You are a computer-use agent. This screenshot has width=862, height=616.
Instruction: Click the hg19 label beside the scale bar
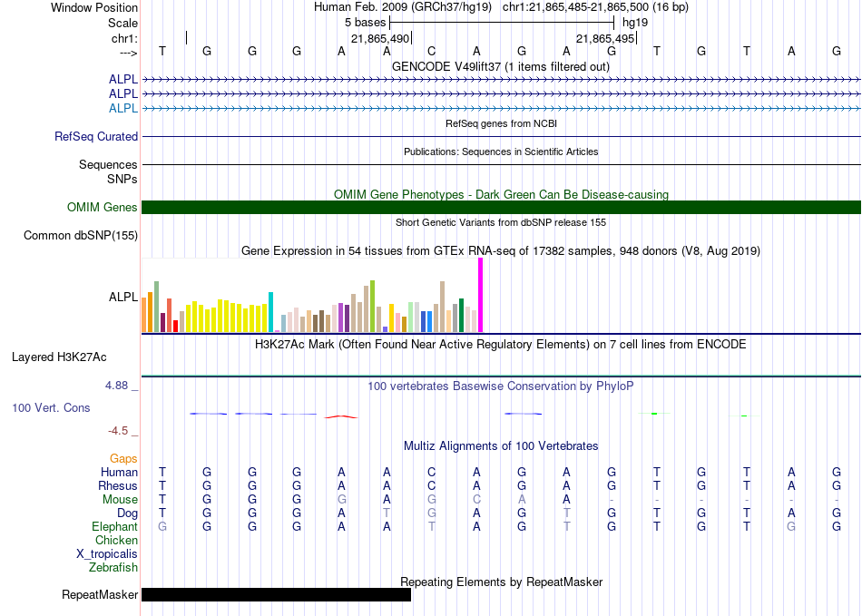(x=635, y=23)
